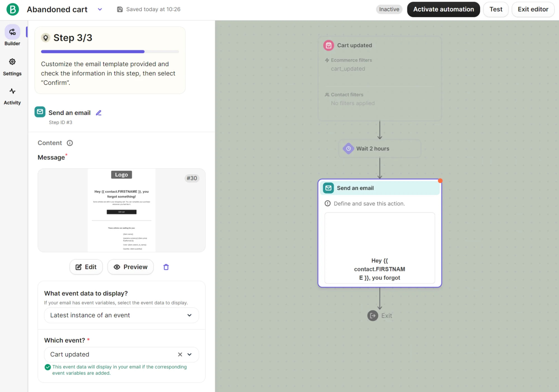
Task: Click the Cart updated trigger icon
Action: pos(329,45)
